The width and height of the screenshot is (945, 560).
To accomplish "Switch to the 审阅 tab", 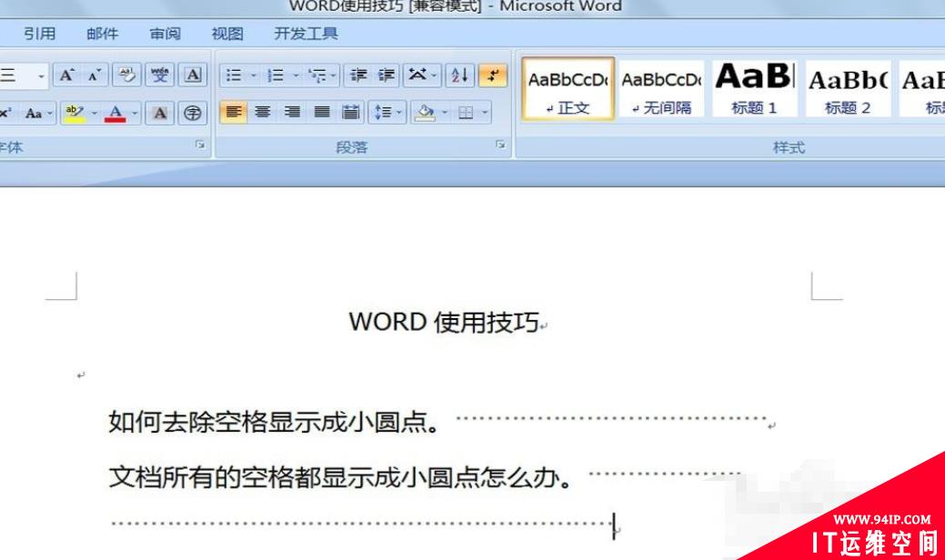I will (x=166, y=33).
